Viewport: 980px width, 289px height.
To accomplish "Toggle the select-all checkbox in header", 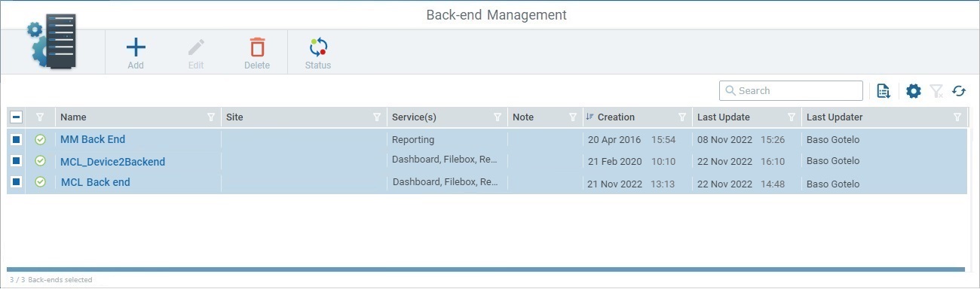I will pyautogui.click(x=17, y=117).
